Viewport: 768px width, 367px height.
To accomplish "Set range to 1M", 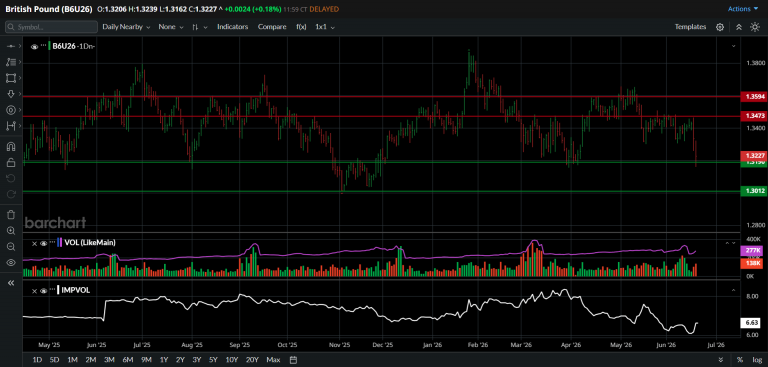I will pos(72,360).
